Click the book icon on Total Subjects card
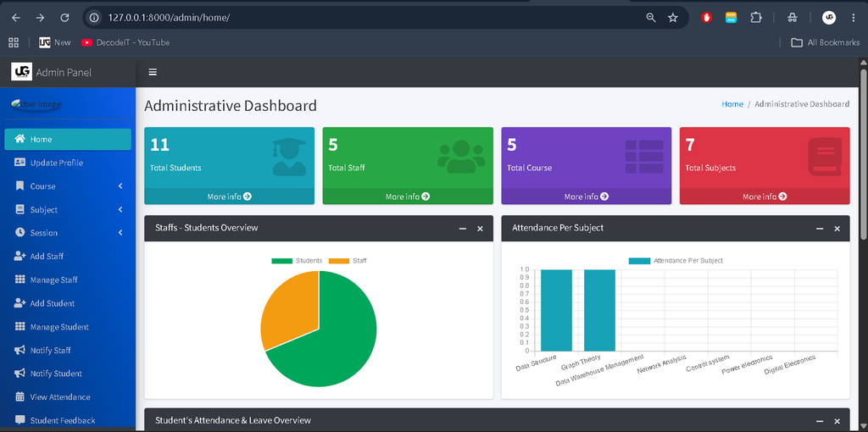Viewport: 868px width, 432px height. point(825,157)
